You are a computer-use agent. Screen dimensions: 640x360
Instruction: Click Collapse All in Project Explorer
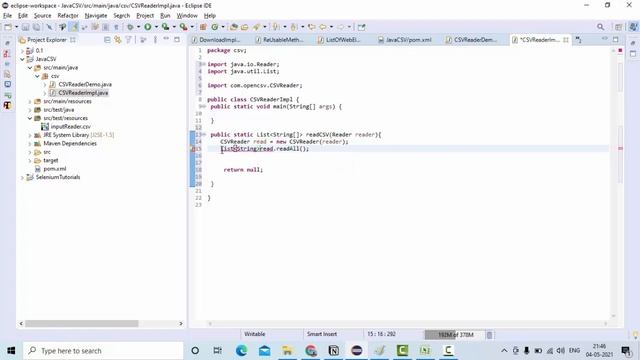[107, 40]
